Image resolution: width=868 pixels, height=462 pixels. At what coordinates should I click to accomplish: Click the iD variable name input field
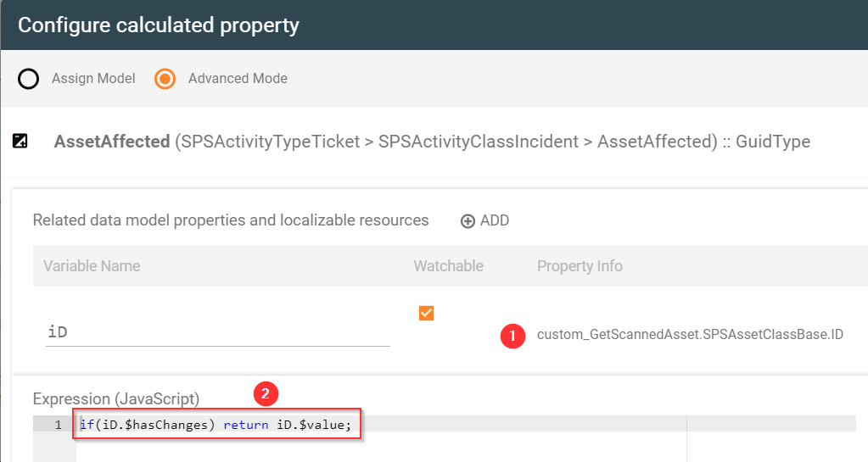pos(216,332)
